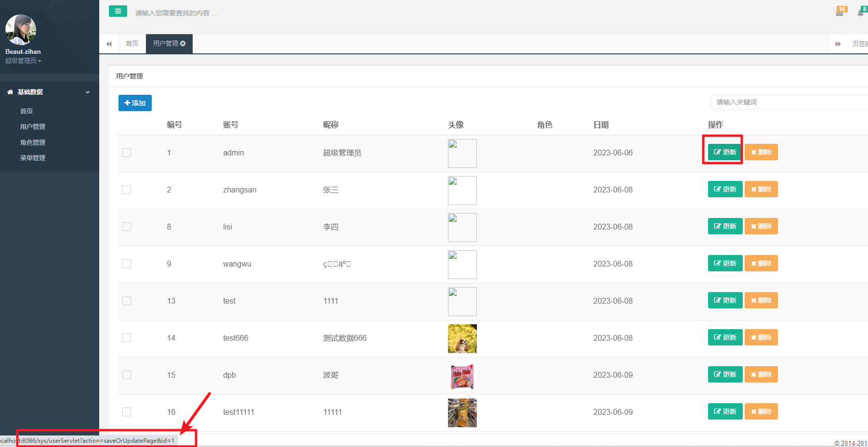Click 更新 for the test666 row

[x=725, y=337]
